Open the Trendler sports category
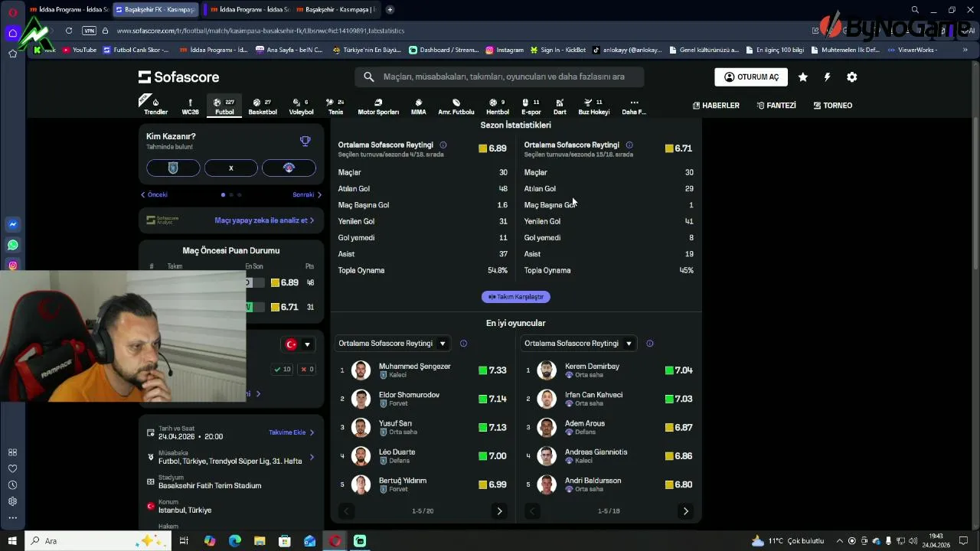980x551 pixels. pyautogui.click(x=155, y=106)
